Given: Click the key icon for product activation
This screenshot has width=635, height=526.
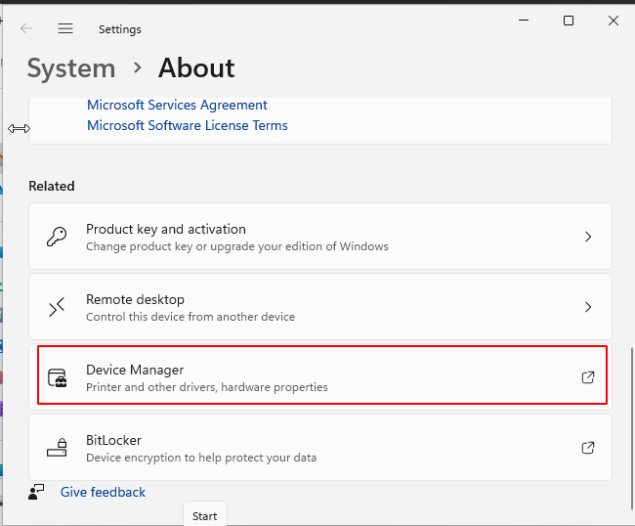Looking at the screenshot, I should point(57,237).
